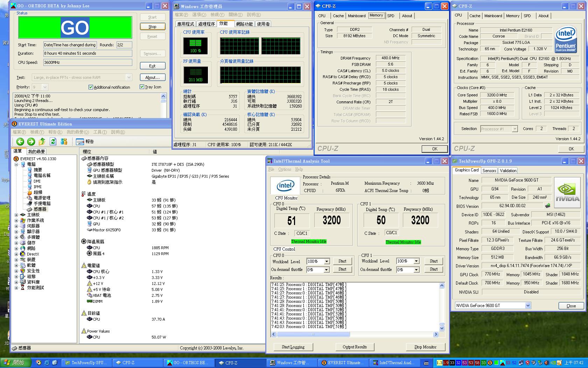Open TechPowerUp GPU-Z taskbar button
This screenshot has height=368, width=588.
coord(86,363)
